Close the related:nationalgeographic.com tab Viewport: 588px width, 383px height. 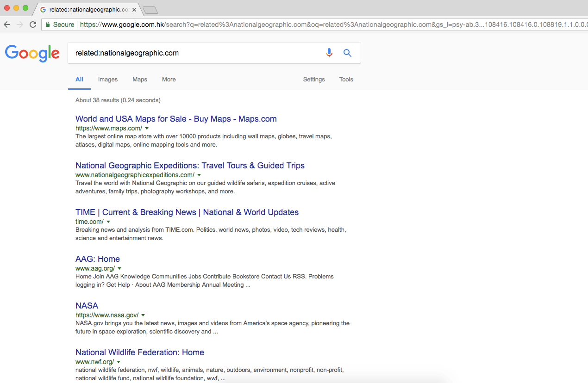pyautogui.click(x=134, y=10)
